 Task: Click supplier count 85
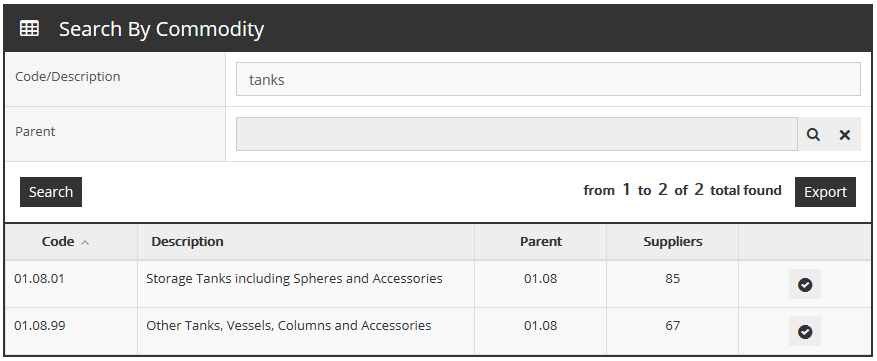pyautogui.click(x=672, y=279)
